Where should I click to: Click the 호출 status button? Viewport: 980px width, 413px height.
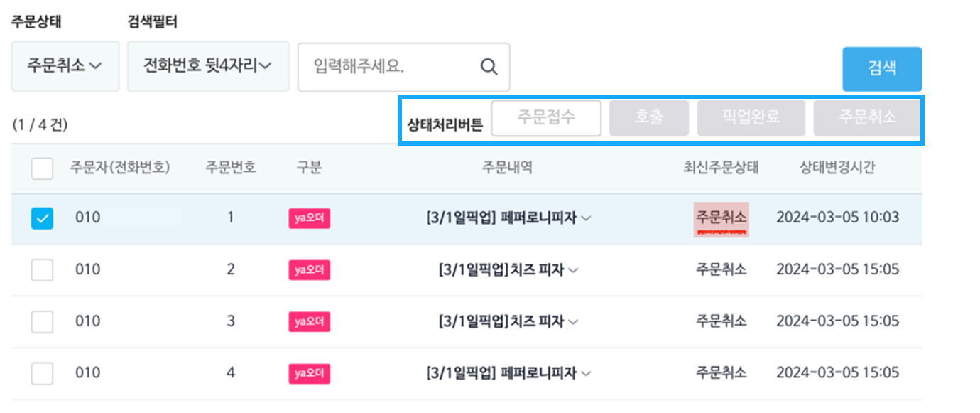pyautogui.click(x=649, y=117)
